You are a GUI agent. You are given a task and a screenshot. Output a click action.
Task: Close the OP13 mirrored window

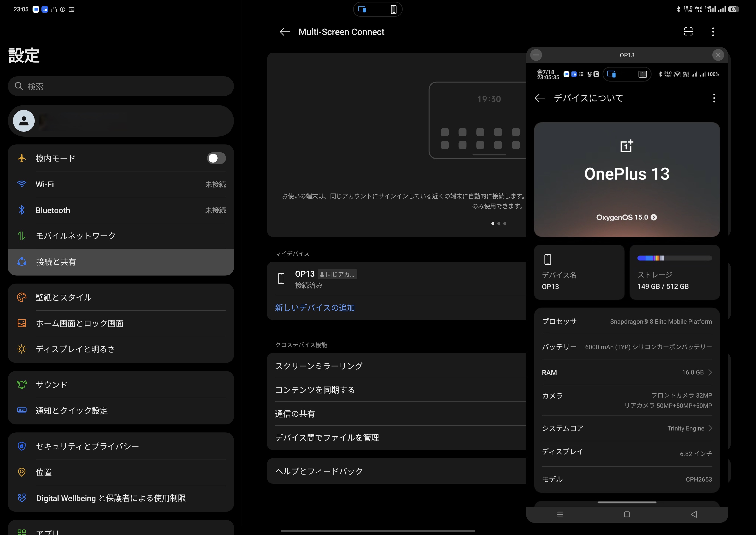click(718, 55)
